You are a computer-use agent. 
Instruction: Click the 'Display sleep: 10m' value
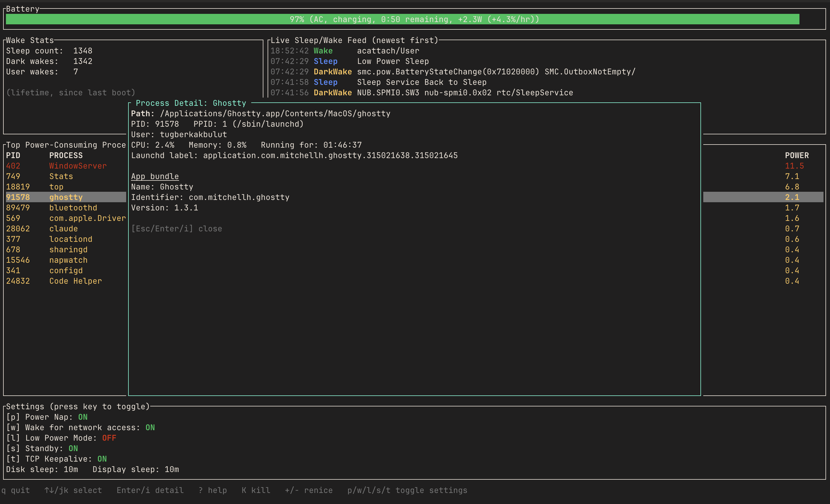coord(136,469)
